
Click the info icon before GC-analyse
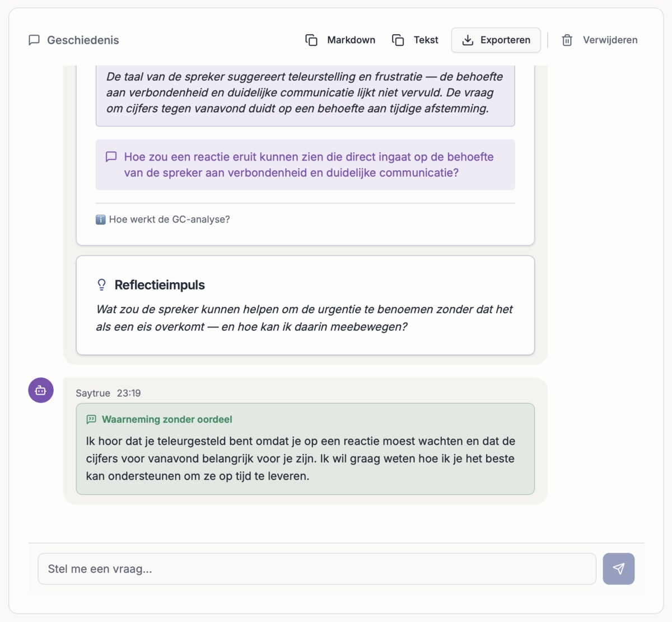(x=101, y=219)
